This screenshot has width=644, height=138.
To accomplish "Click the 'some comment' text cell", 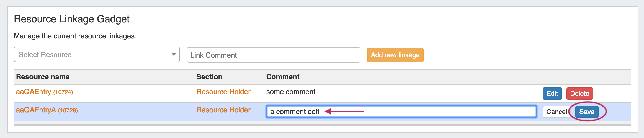I will 291,92.
